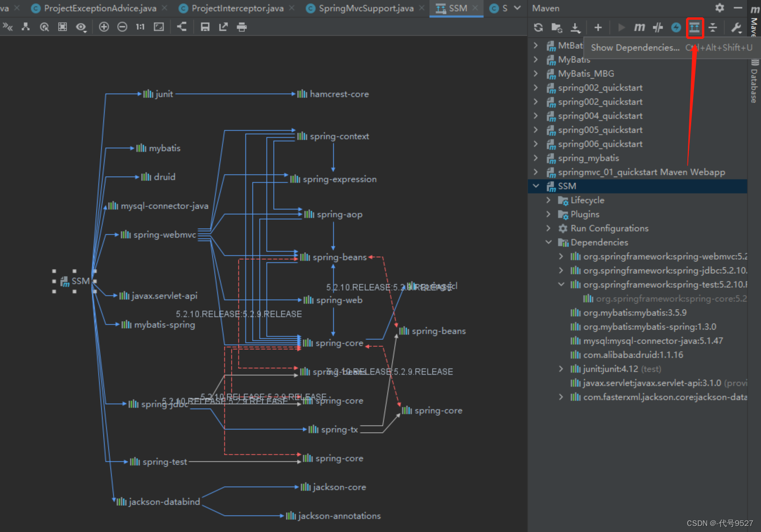Download sources and documentation icon
Image resolution: width=761 pixels, height=532 pixels.
[575, 28]
